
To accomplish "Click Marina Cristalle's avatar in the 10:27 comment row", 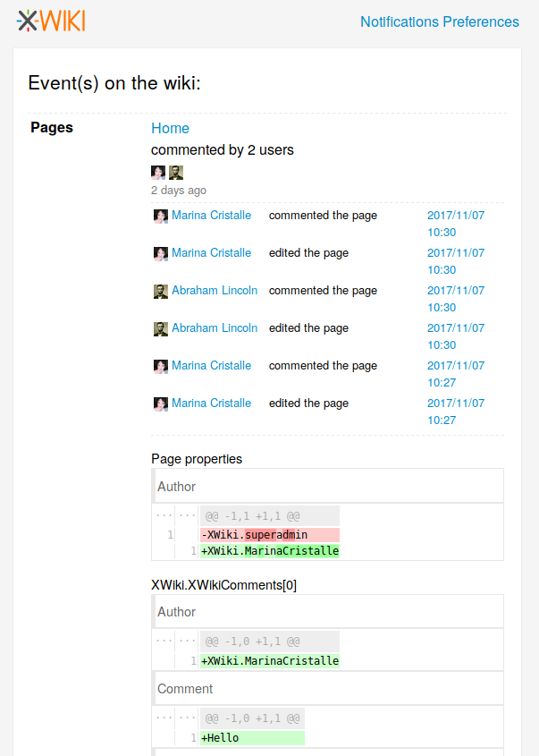I will [161, 366].
